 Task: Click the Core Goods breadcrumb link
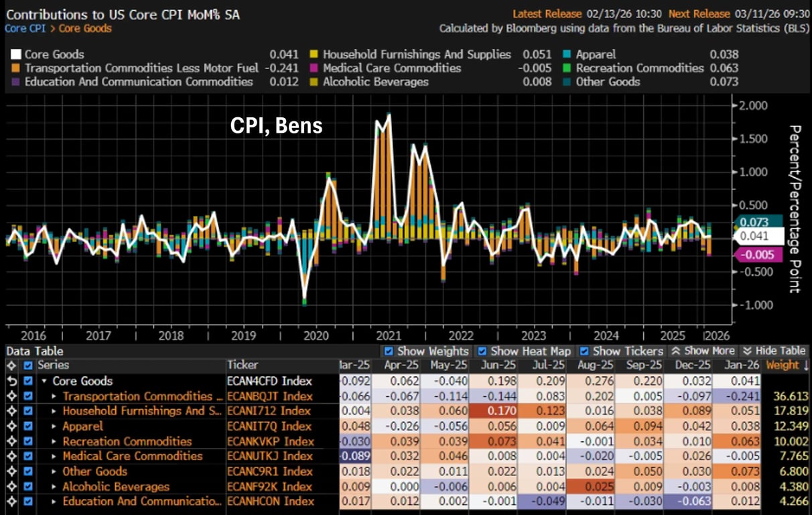coord(85,28)
